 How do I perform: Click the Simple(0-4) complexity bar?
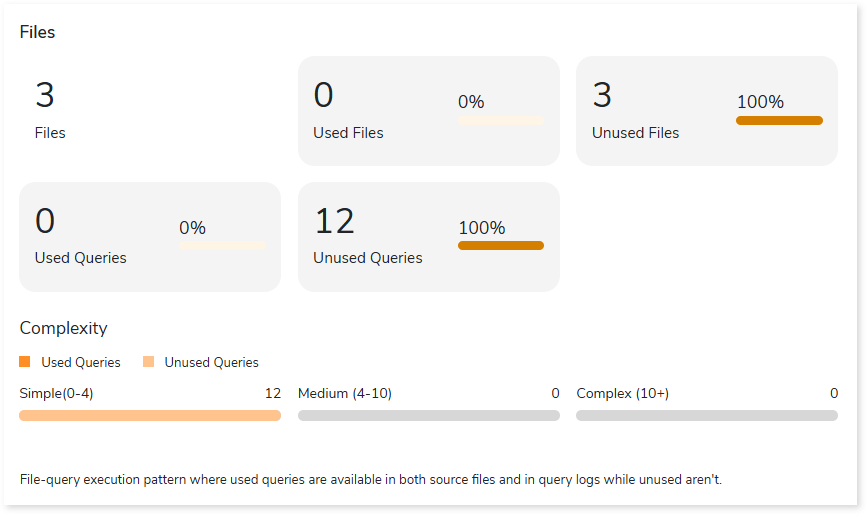tap(150, 415)
